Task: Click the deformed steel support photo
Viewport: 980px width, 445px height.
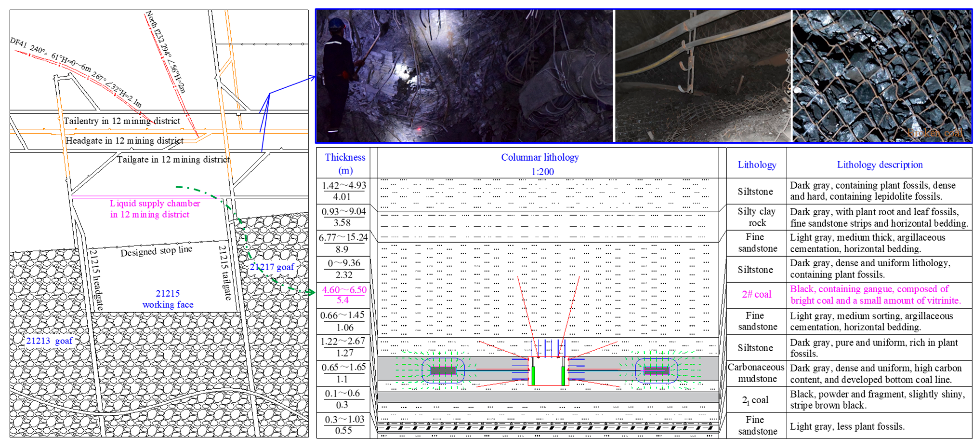Action: [x=703, y=76]
